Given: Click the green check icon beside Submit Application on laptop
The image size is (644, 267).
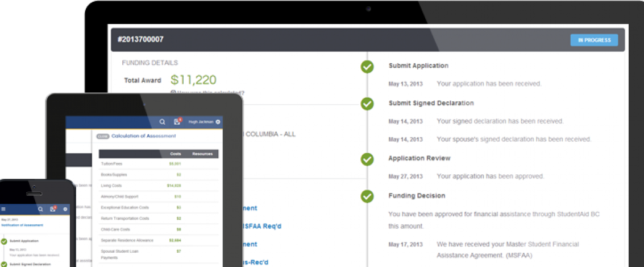Looking at the screenshot, I should tap(367, 67).
